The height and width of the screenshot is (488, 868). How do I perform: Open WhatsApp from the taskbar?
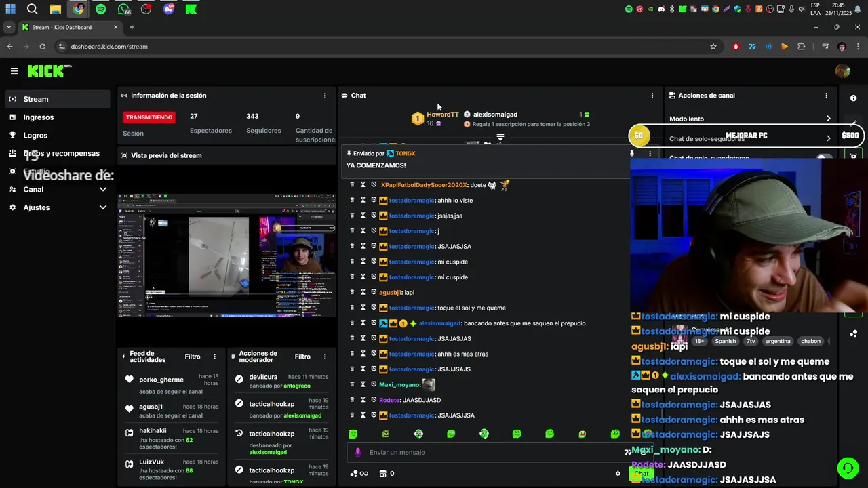[x=123, y=9]
